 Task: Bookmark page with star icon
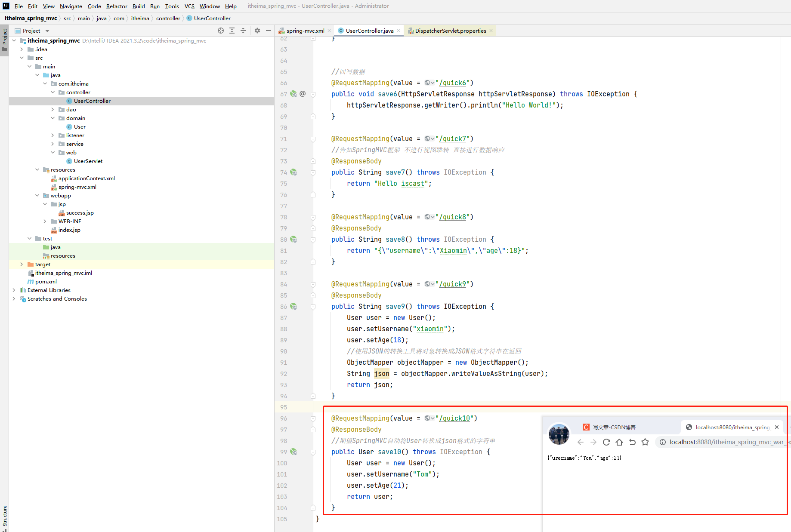tap(645, 442)
